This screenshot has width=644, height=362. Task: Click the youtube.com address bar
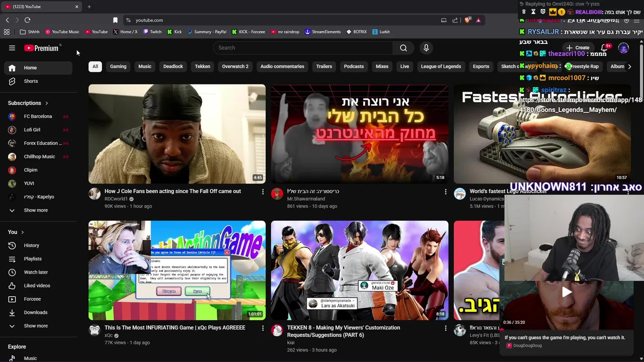click(282, 20)
